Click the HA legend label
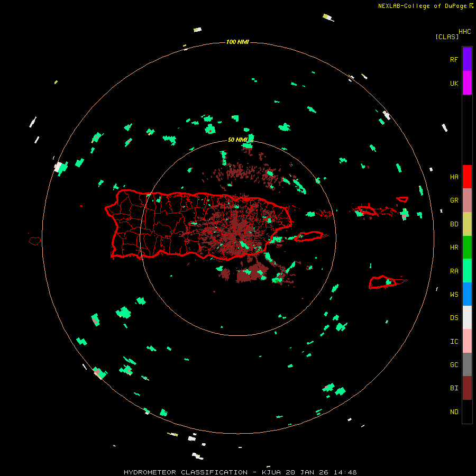The width and height of the screenshot is (476, 476). [454, 177]
